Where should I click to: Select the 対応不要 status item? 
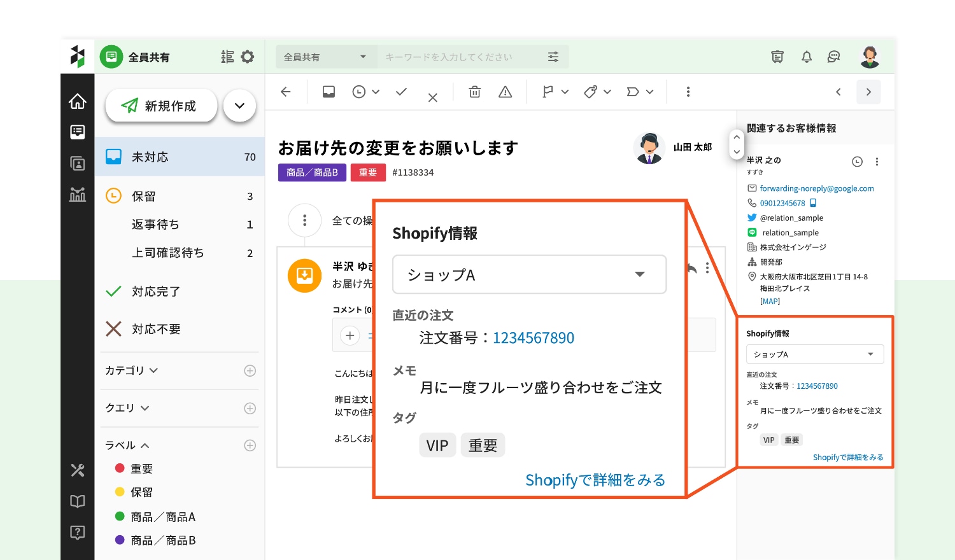coord(157,328)
